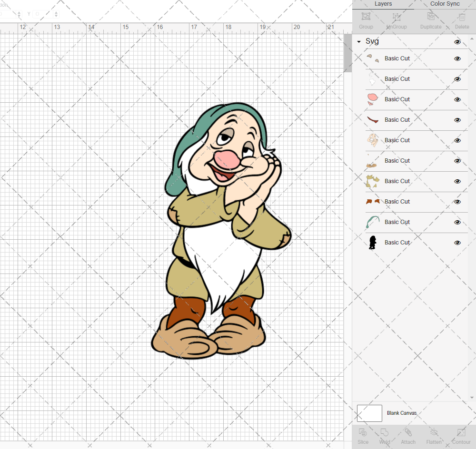Switch to the Color Sync tab
The width and height of the screenshot is (476, 449).
pos(445,4)
